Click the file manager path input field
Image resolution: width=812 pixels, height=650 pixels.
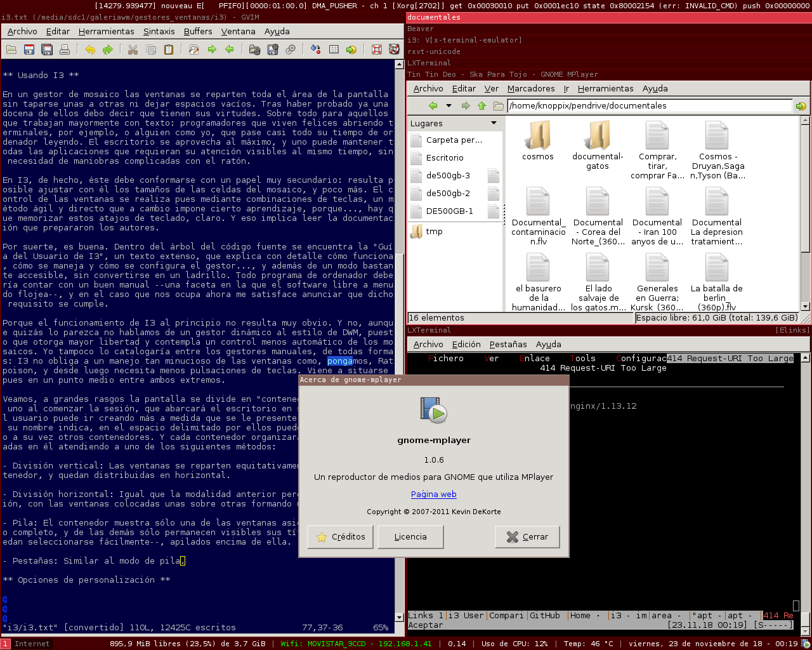coord(650,106)
